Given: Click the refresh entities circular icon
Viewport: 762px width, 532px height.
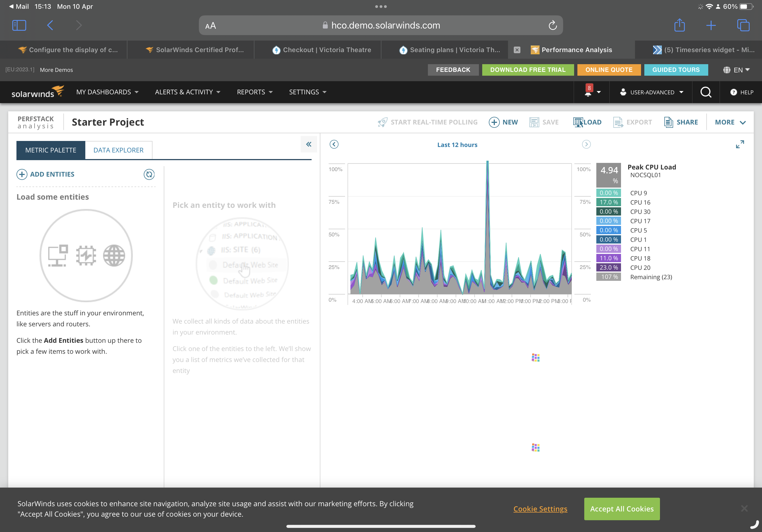Looking at the screenshot, I should point(149,174).
